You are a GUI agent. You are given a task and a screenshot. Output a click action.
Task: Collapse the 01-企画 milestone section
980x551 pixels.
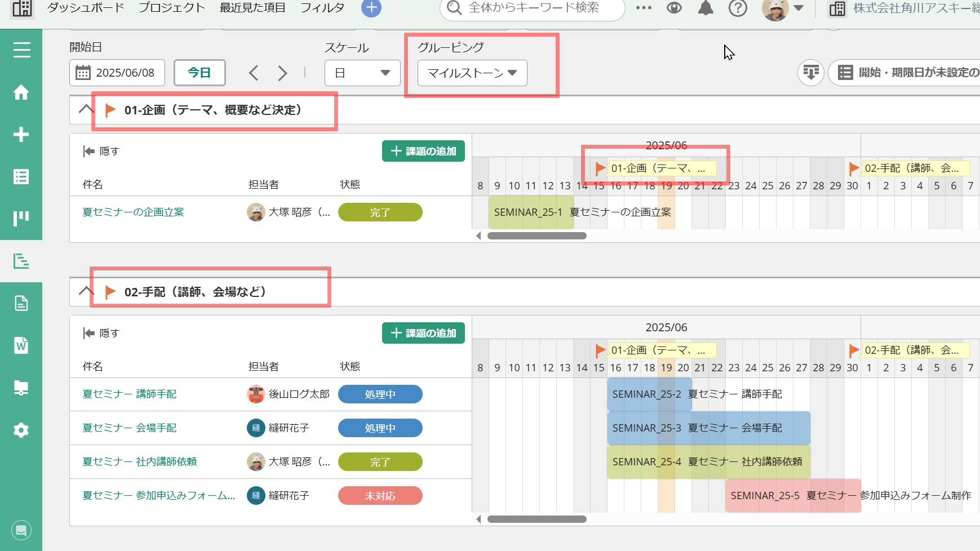coord(86,109)
